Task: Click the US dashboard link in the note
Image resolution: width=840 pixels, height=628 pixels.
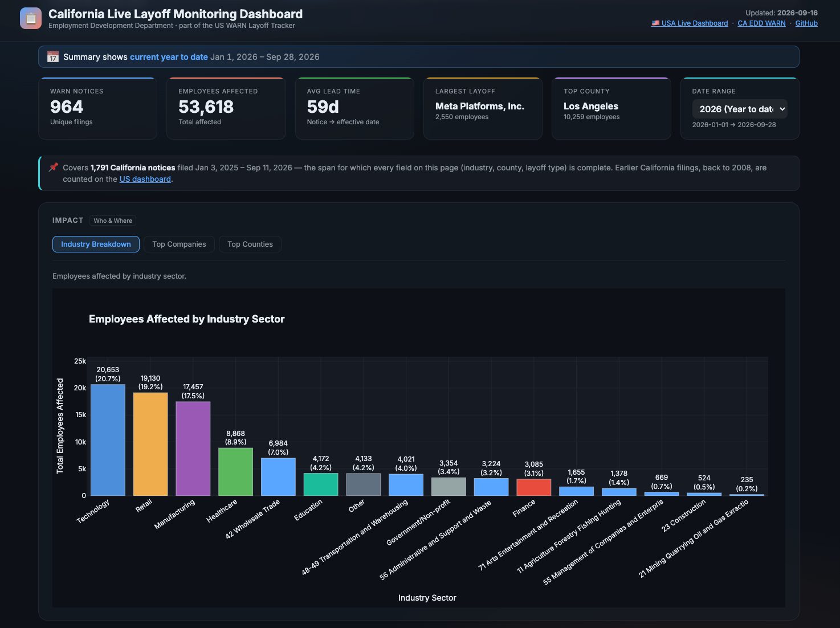Action: [x=145, y=179]
